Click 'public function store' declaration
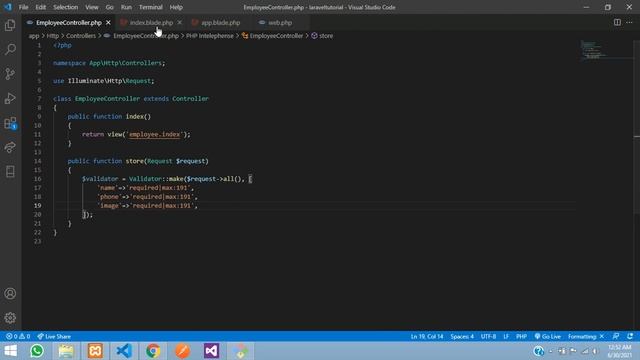640x360 pixels. point(138,161)
